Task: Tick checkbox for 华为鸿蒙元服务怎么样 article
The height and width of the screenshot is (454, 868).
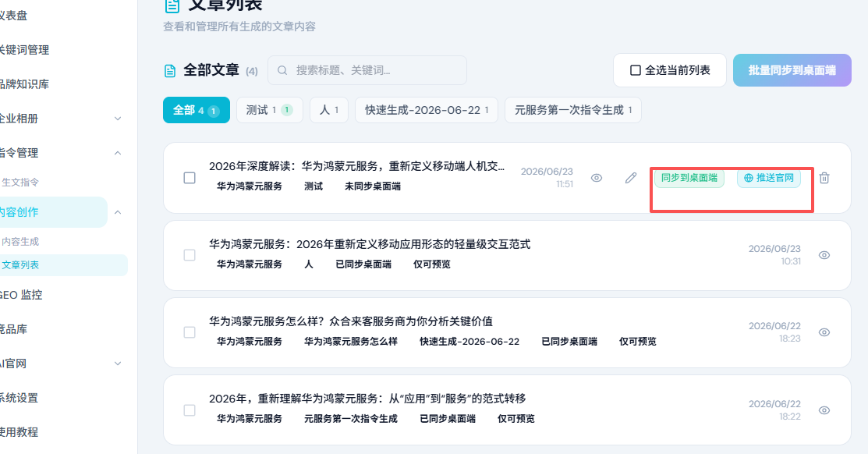Action: coord(190,332)
